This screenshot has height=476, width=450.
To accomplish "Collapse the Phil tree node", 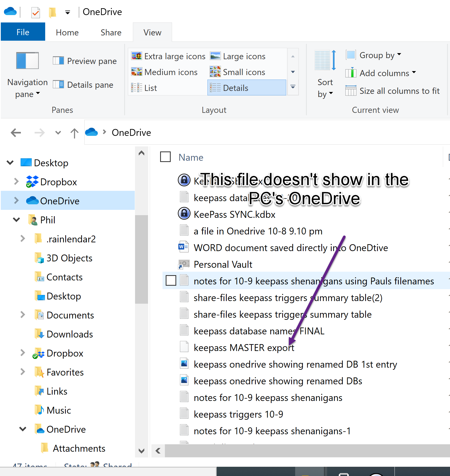I will (16, 220).
